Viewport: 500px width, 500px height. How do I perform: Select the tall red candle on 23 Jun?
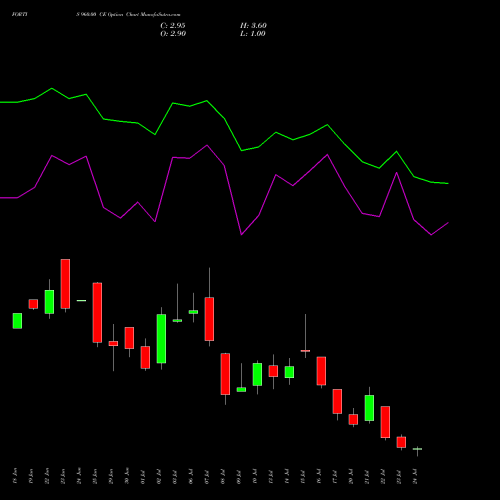pyautogui.click(x=65, y=284)
